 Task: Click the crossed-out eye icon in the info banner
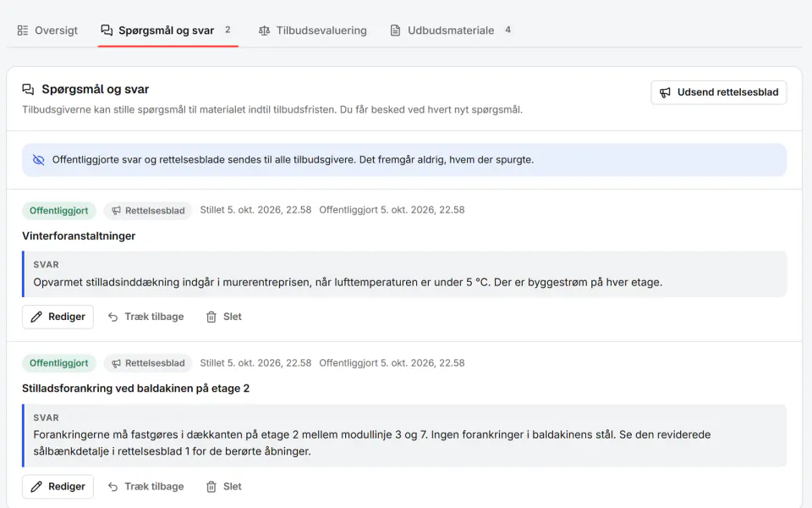click(x=38, y=160)
